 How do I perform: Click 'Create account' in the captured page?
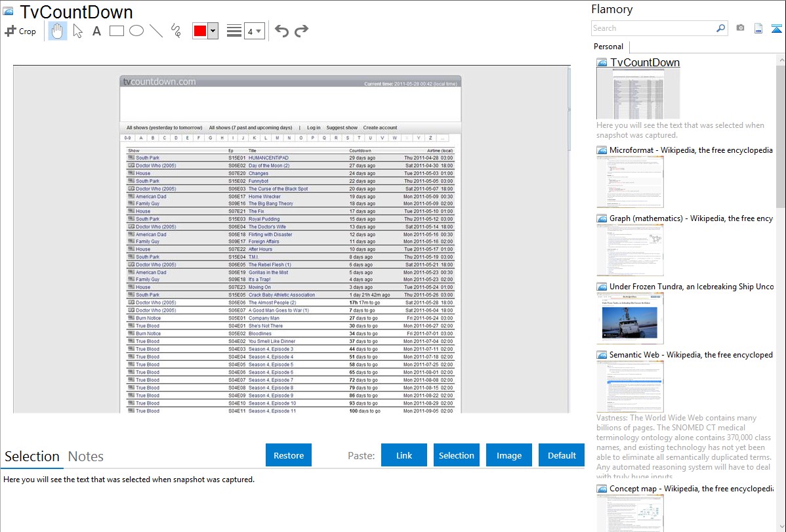380,128
